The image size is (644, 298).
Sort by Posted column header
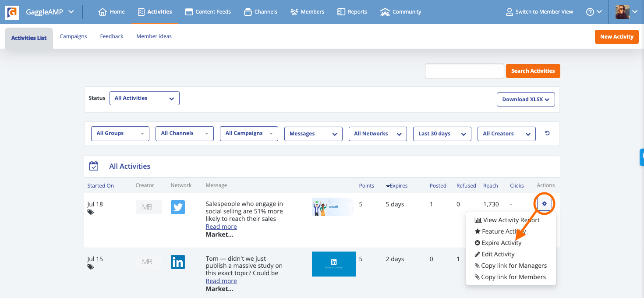pos(438,186)
